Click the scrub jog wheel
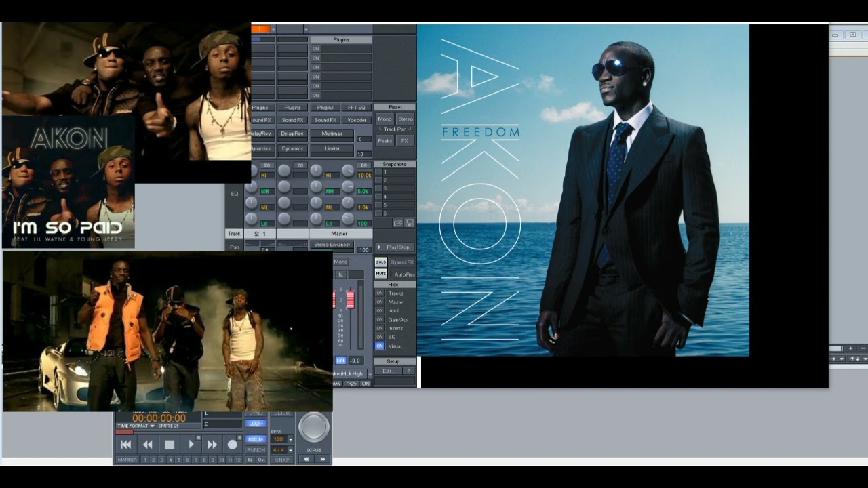The height and width of the screenshot is (488, 868). [x=314, y=426]
